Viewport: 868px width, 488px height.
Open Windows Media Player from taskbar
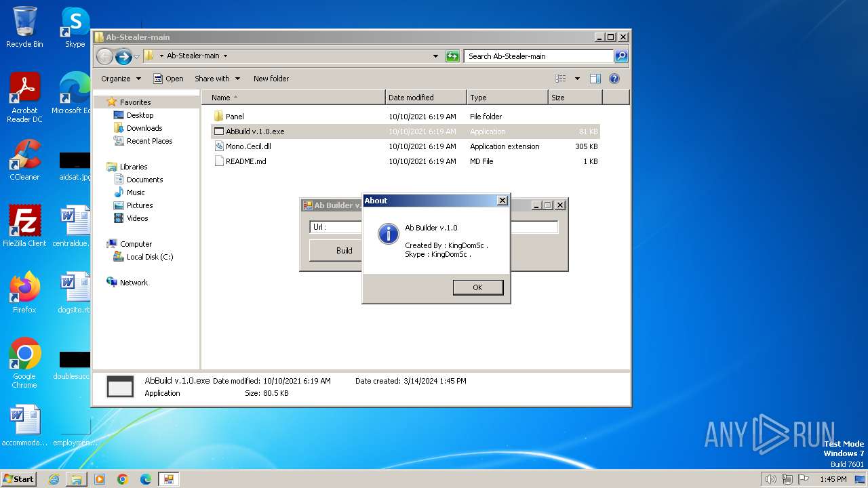(x=100, y=479)
